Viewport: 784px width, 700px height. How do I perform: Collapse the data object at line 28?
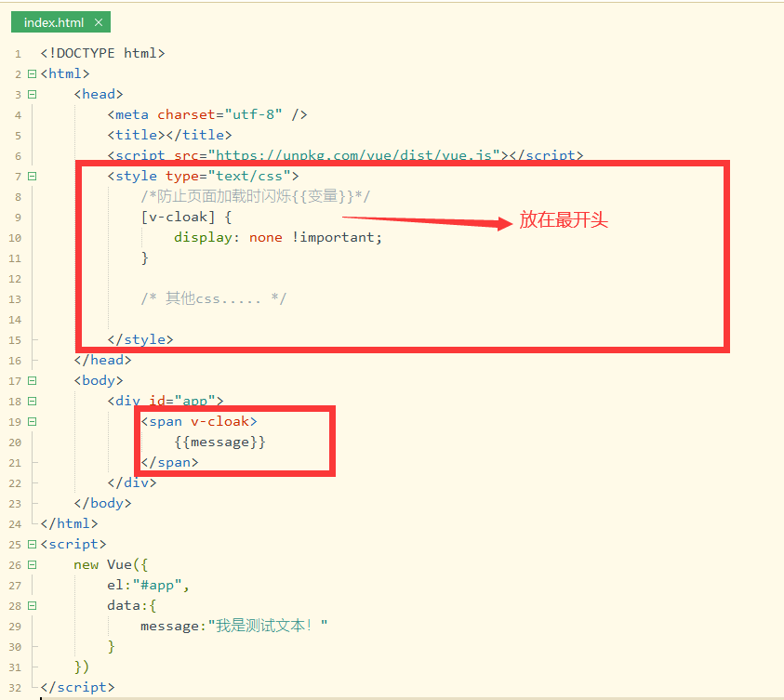tap(32, 605)
